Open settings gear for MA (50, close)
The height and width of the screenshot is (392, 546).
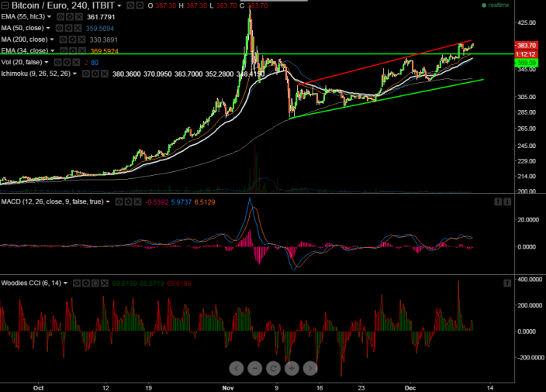[68, 28]
